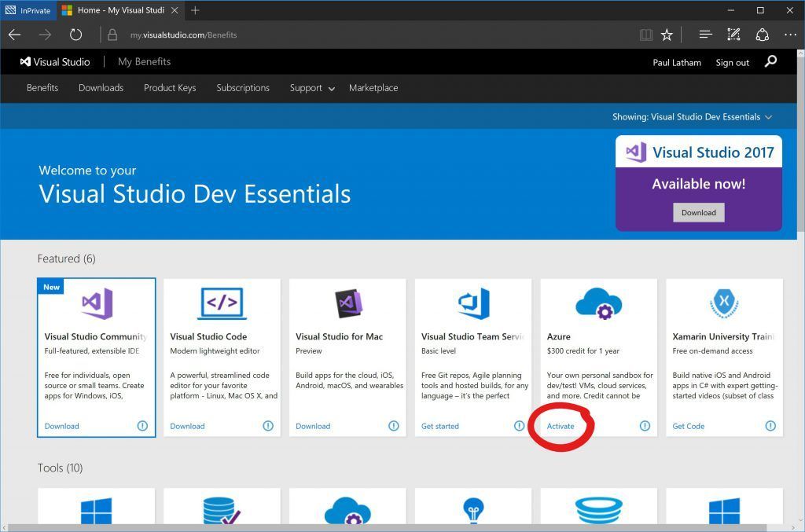Click the Visual Studio logo in header
Viewport: 805px width, 532px height.
(x=55, y=61)
